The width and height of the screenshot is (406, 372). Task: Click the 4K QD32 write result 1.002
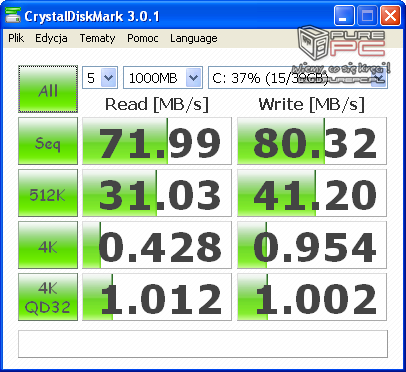point(312,297)
